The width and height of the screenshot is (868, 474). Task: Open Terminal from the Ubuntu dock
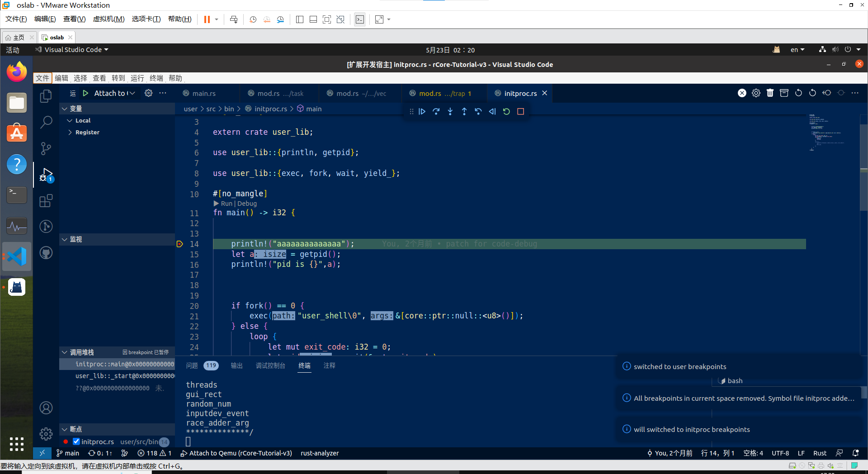point(17,195)
